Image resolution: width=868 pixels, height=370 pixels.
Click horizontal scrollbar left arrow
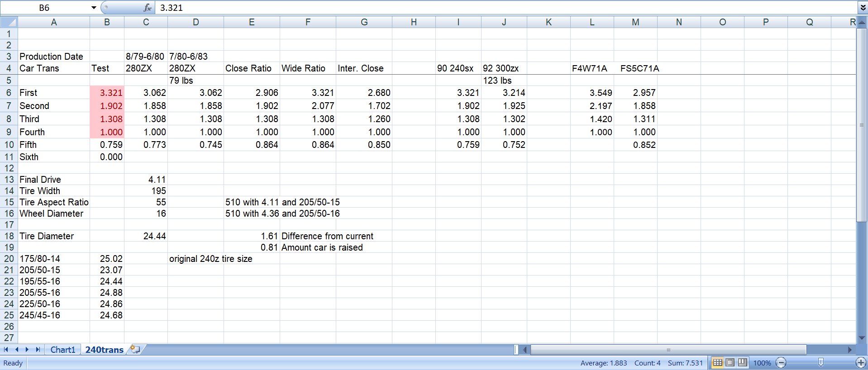(525, 350)
